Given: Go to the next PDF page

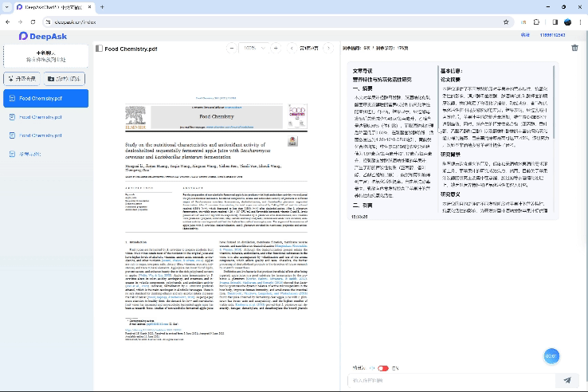Looking at the screenshot, I should pyautogui.click(x=328, y=48).
